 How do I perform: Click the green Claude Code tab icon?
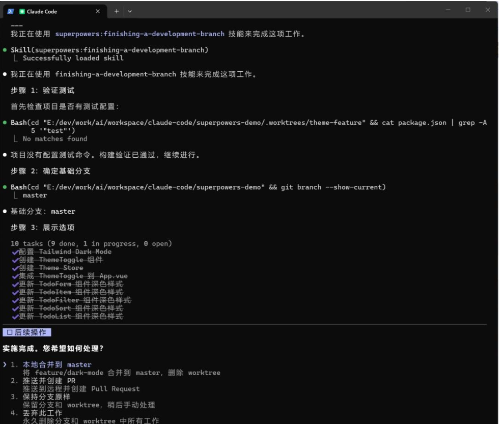pyautogui.click(x=22, y=12)
